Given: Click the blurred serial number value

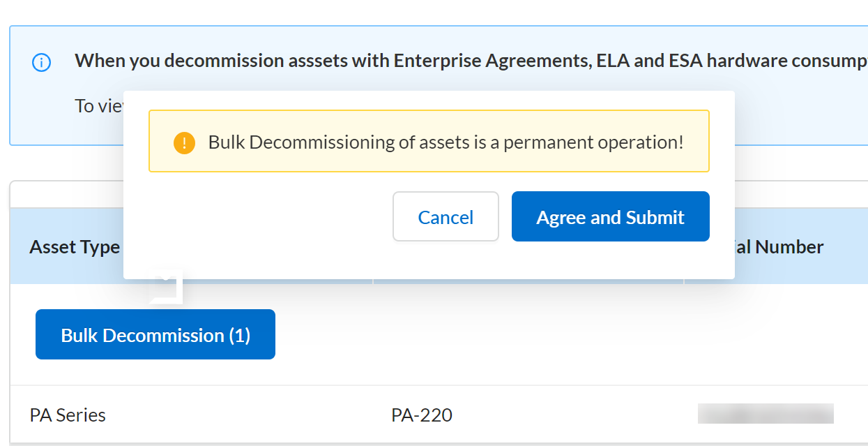Looking at the screenshot, I should pyautogui.click(x=766, y=413).
